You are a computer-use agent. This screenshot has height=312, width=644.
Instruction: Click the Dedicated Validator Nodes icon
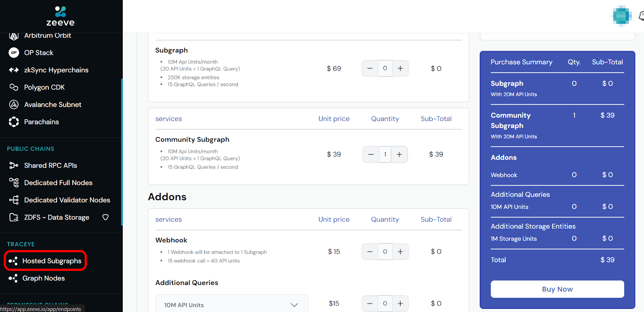[x=14, y=200]
